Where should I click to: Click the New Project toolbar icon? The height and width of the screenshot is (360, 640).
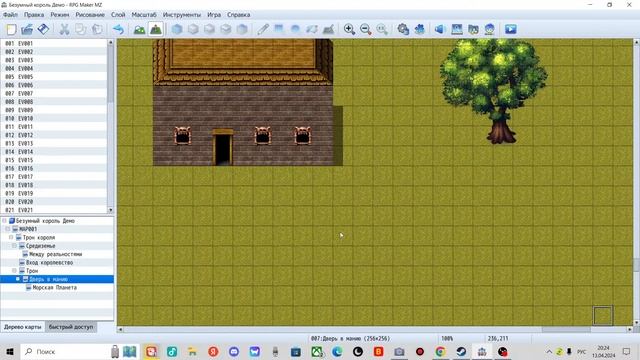pyautogui.click(x=11, y=29)
